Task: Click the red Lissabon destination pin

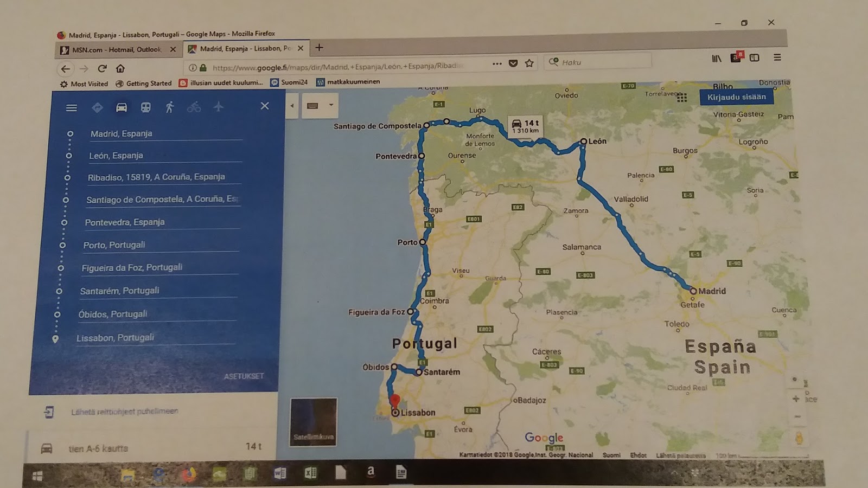Action: [395, 401]
